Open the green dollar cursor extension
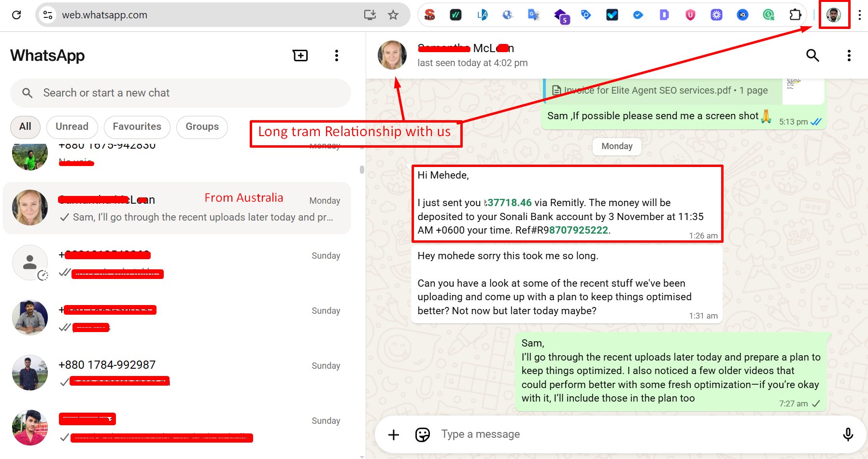 tap(768, 15)
